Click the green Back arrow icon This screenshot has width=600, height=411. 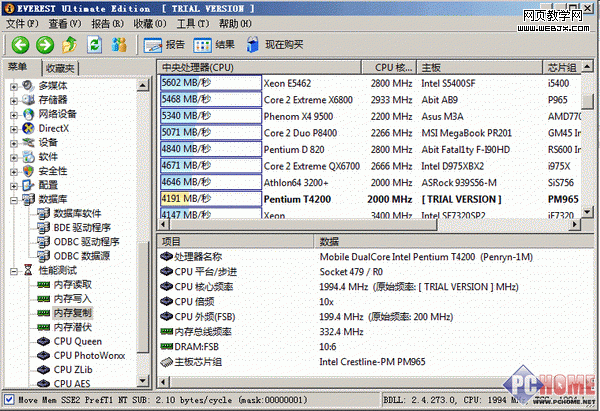pos(19,44)
